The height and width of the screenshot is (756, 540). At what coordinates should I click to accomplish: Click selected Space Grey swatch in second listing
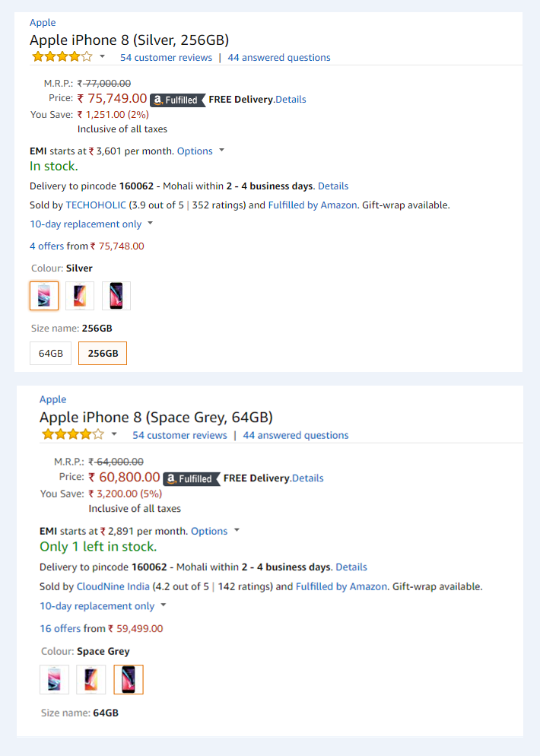tap(129, 679)
